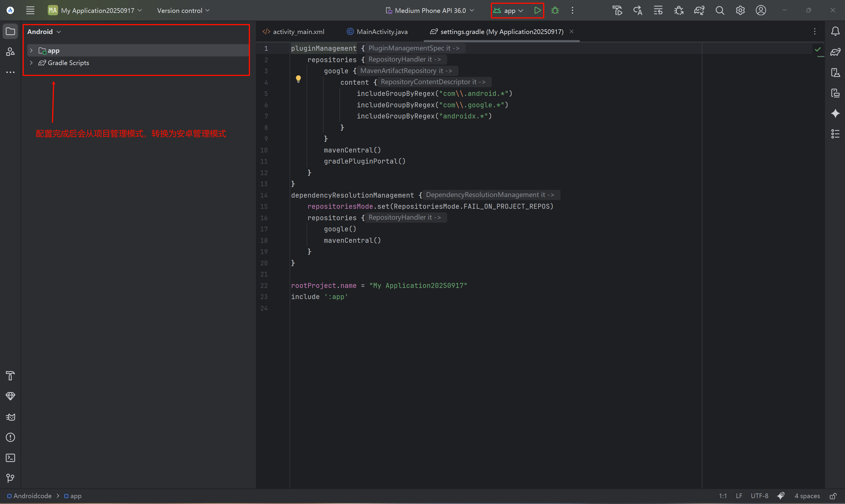Run the app with green play button
This screenshot has height=504, width=845.
coord(537,11)
